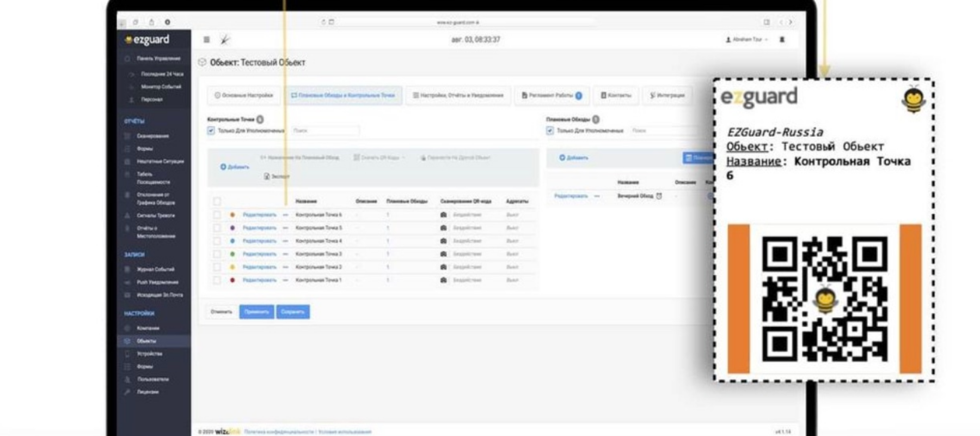Viewport: 980px width, 436px height.
Task: Click the three-dots icon in the Вечерний Обход row
Action: pos(597,196)
